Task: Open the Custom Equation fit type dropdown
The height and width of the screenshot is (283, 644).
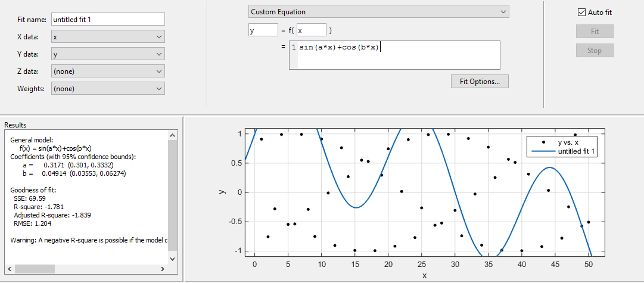Action: tap(379, 12)
